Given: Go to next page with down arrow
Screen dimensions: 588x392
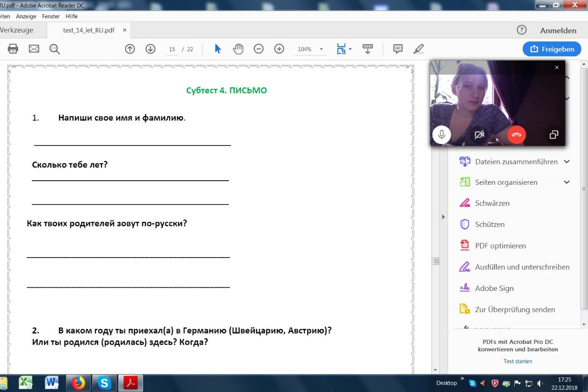Looking at the screenshot, I should pyautogui.click(x=150, y=49).
